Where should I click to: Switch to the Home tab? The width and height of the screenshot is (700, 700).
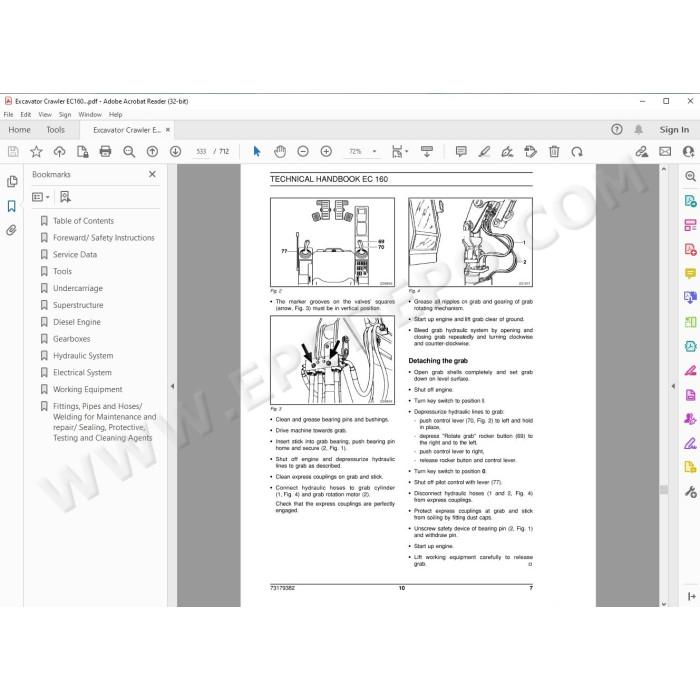coord(19,130)
